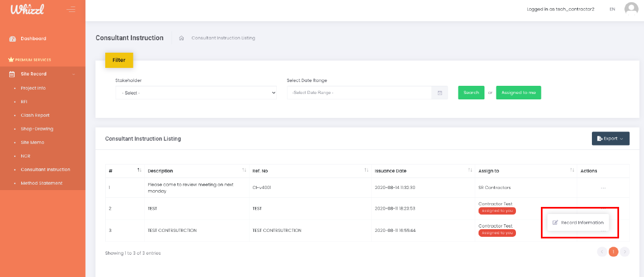Viewport: 644px width, 277px height.
Task: Click page 1 pagination button
Action: click(x=613, y=251)
